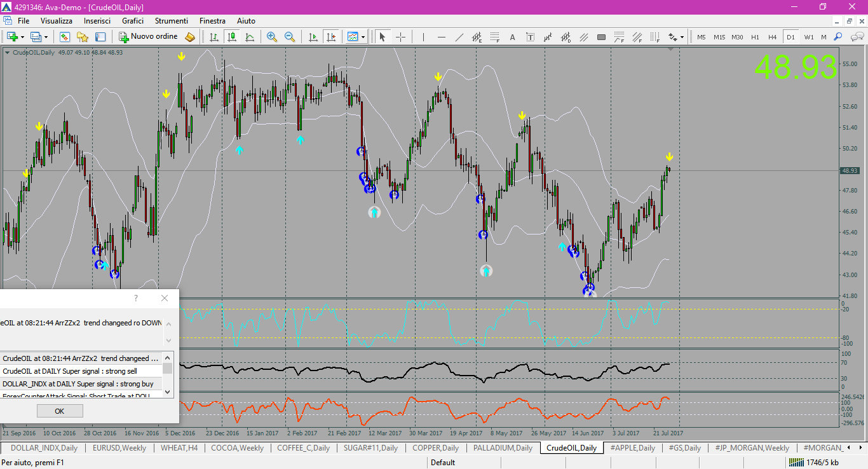Open the Aiuto menu
868x469 pixels.
pos(246,21)
